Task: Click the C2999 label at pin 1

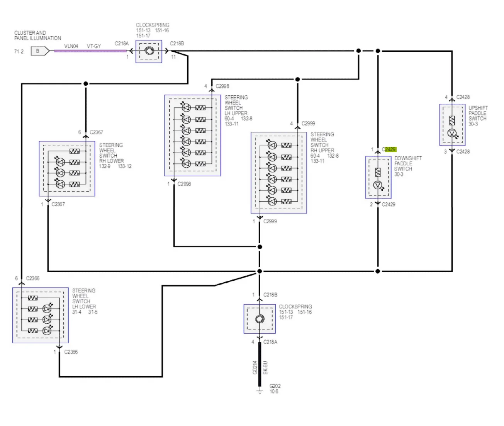Action: coord(270,221)
